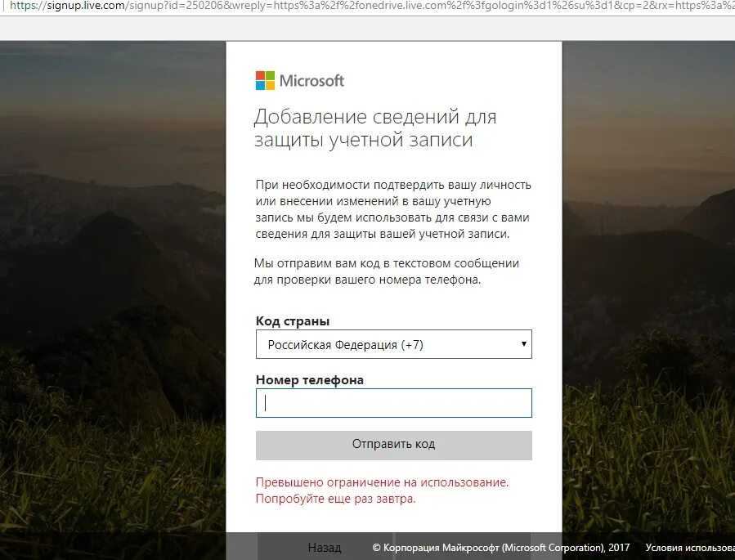Click the red error text 'Превышено ограничение на использование'
This screenshot has width=735, height=560.
point(382,482)
